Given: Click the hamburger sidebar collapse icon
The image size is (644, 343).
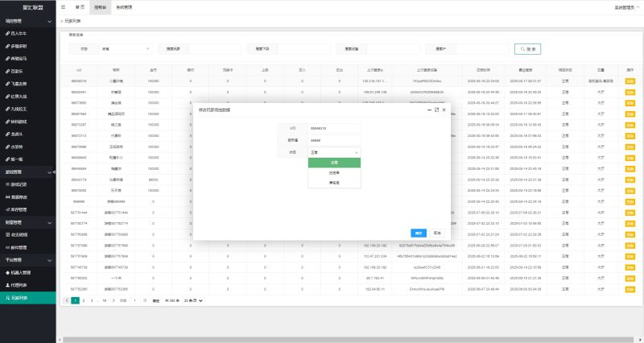Looking at the screenshot, I should point(64,6).
